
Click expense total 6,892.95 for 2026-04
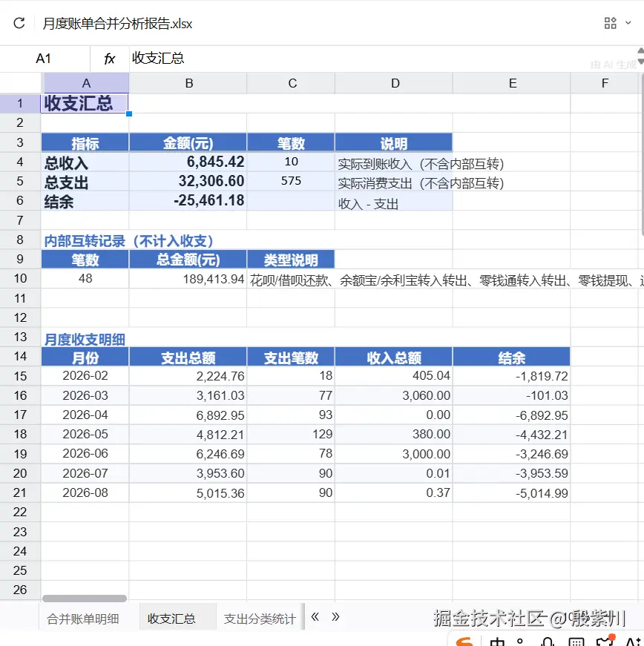click(188, 415)
